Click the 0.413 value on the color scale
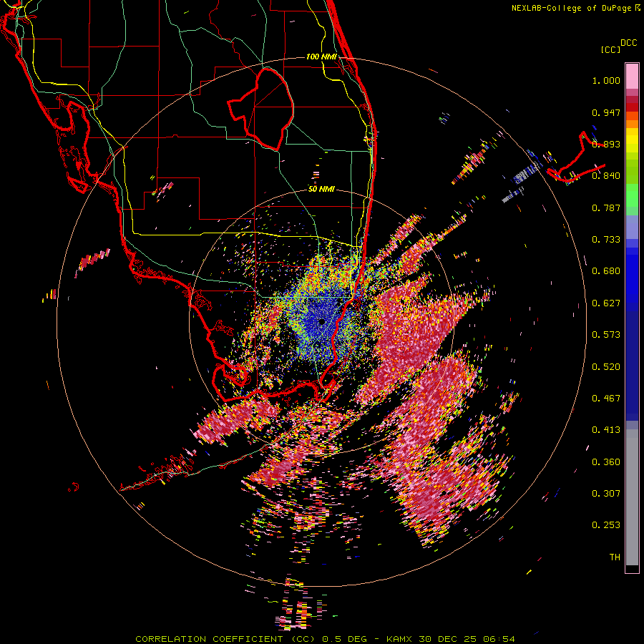The image size is (644, 644). click(606, 430)
